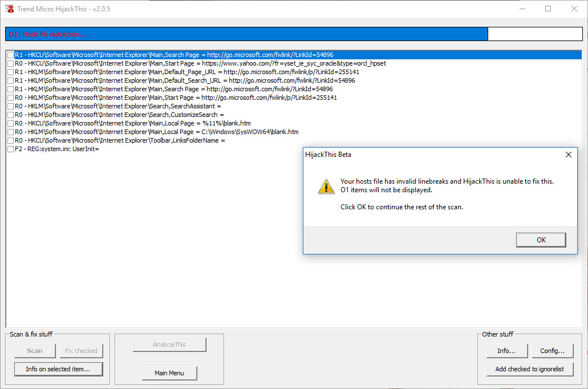Check the HKLM Default_Search_URL entry checkbox

coord(10,80)
